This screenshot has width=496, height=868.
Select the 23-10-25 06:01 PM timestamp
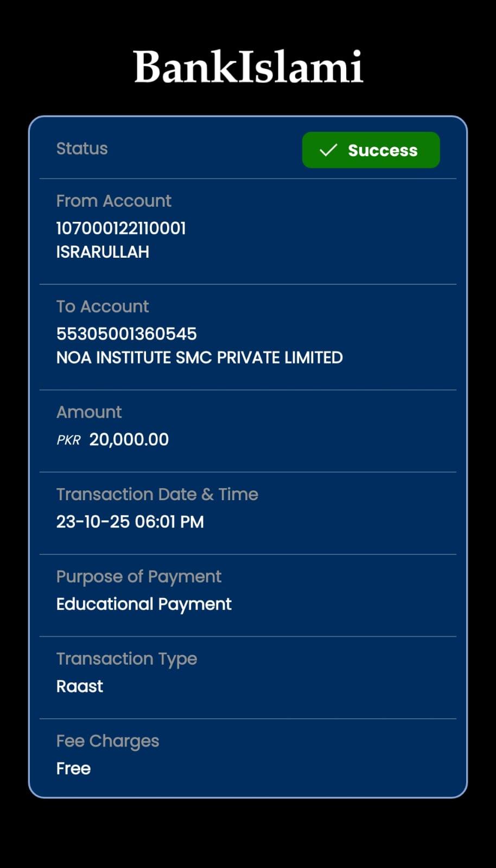130,522
